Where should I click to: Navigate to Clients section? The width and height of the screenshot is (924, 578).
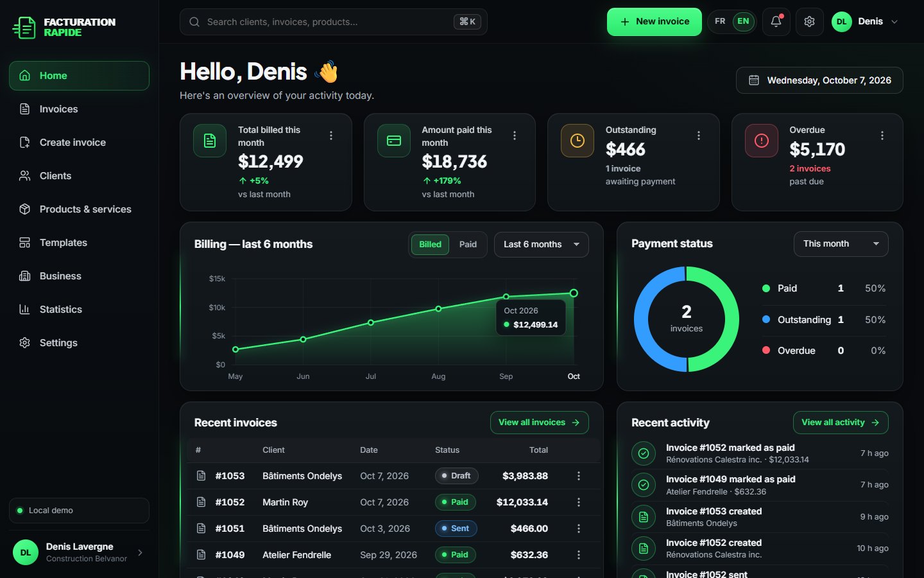tap(79, 176)
